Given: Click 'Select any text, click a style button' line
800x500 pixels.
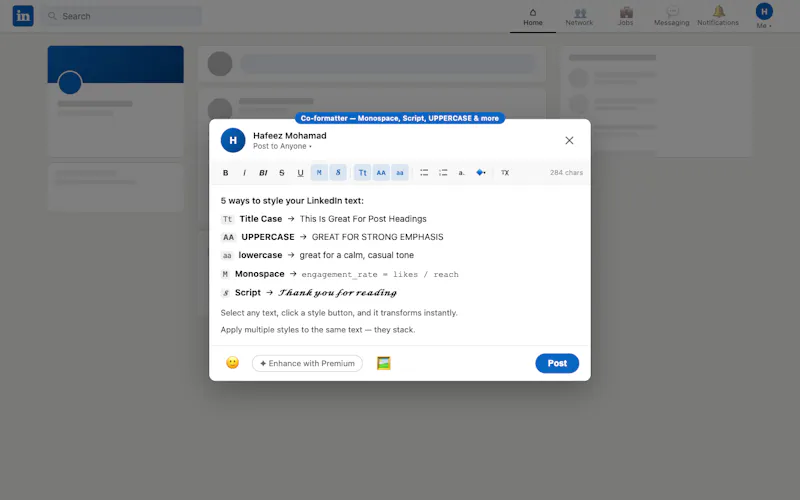Looking at the screenshot, I should click(x=339, y=313).
